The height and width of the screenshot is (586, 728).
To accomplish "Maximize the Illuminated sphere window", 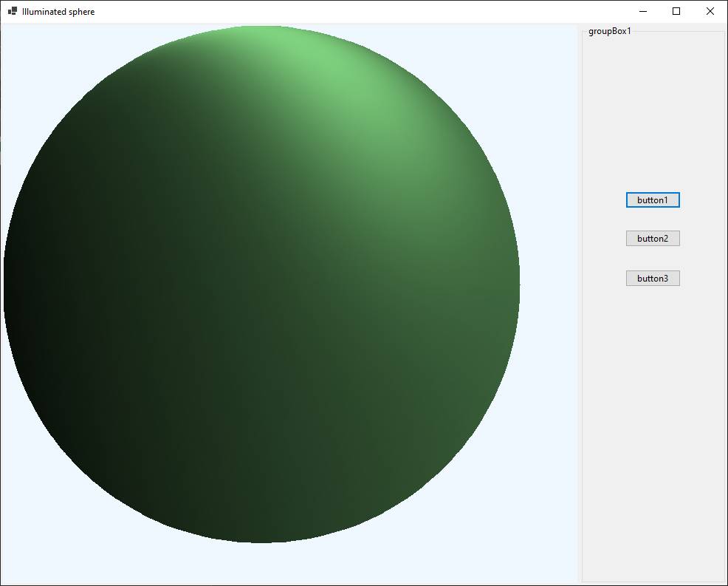I will 676,11.
